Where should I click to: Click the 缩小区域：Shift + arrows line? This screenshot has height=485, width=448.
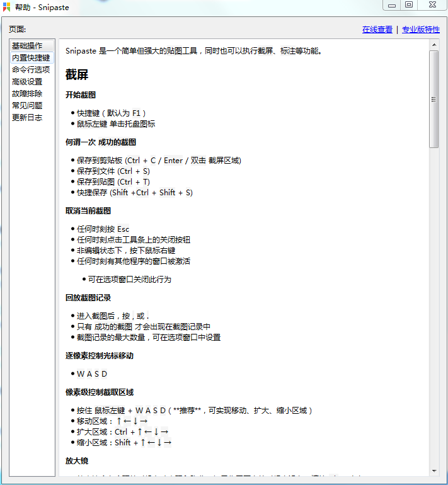pyautogui.click(x=124, y=443)
